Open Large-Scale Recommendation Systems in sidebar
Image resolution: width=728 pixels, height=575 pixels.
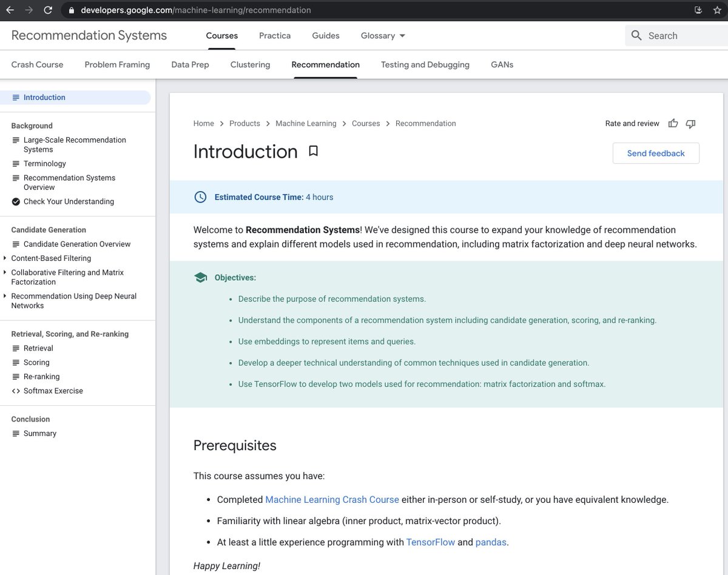75,145
